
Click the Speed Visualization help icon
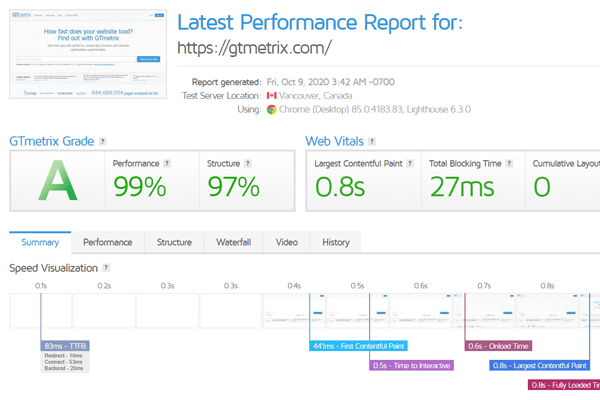click(106, 268)
